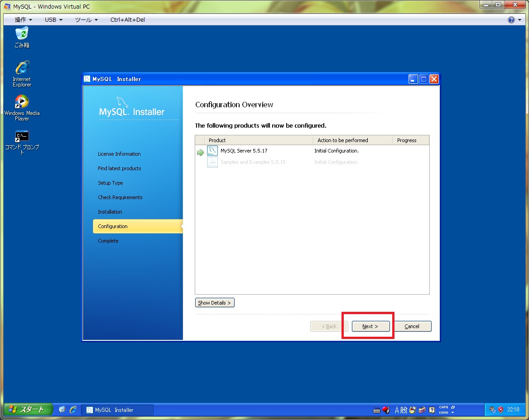Viewport: 529px width, 420px height.
Task: Click the show desktop quick launch icon
Action: [62, 410]
